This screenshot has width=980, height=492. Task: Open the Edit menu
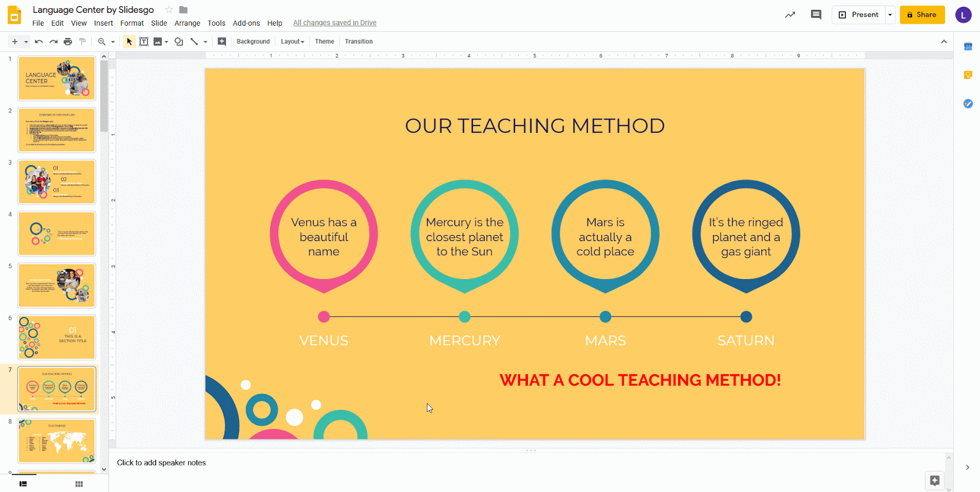point(58,23)
